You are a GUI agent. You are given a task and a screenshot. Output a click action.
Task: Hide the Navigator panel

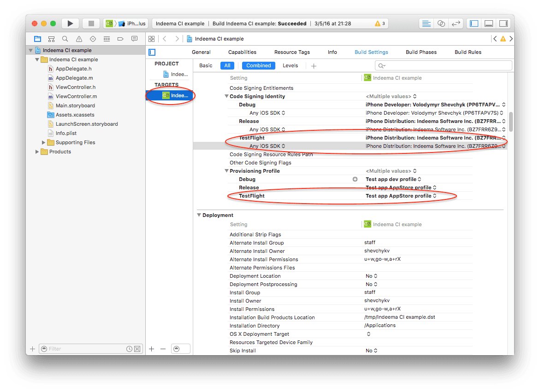474,23
